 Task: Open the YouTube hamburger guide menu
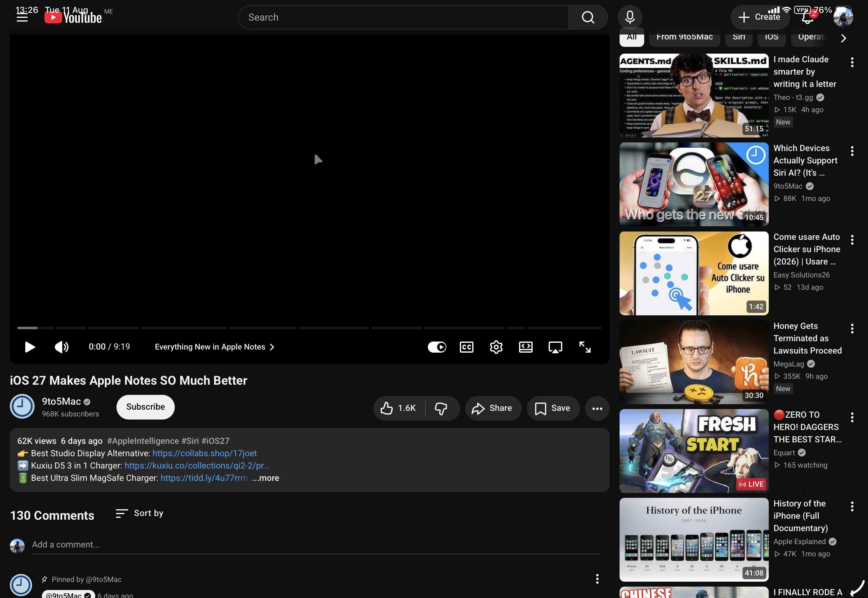(x=22, y=18)
